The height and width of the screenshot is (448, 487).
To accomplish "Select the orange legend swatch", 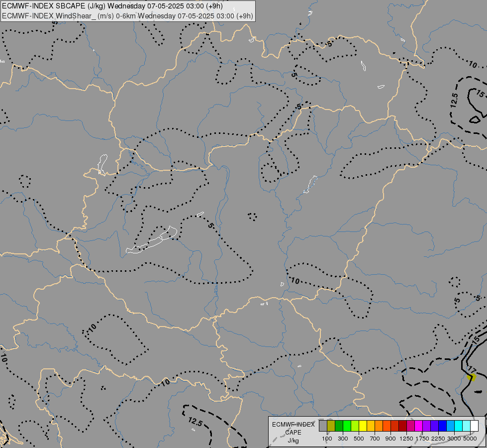I will 379,426.
